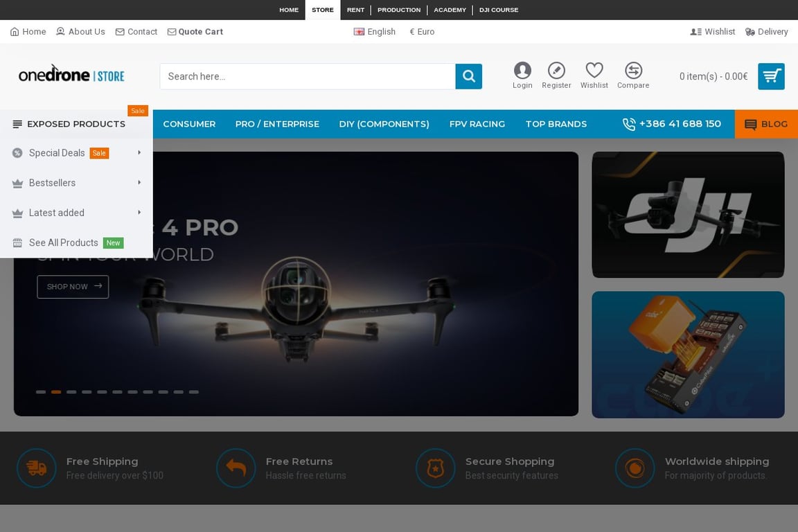798x532 pixels.
Task: Open the Quote Cart link
Action: (x=195, y=32)
